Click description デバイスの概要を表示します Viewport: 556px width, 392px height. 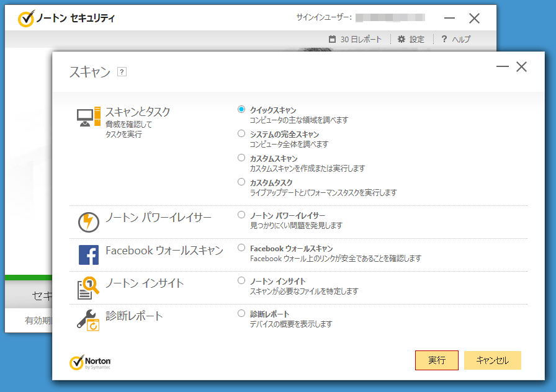tap(291, 324)
